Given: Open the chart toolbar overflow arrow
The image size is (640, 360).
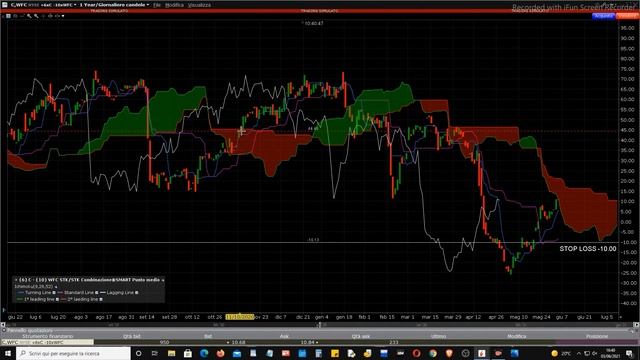Looking at the screenshot, I should (x=63, y=16).
